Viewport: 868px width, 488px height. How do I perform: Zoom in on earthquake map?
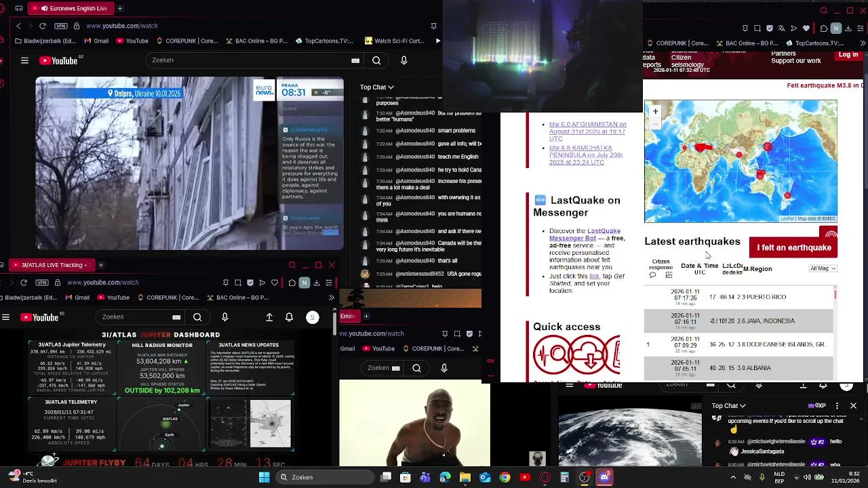tap(655, 111)
